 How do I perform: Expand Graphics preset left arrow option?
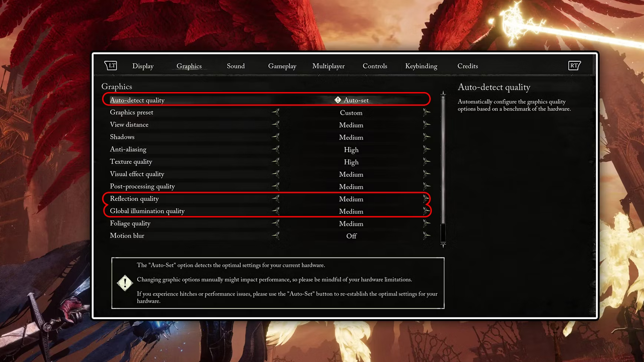pos(276,112)
